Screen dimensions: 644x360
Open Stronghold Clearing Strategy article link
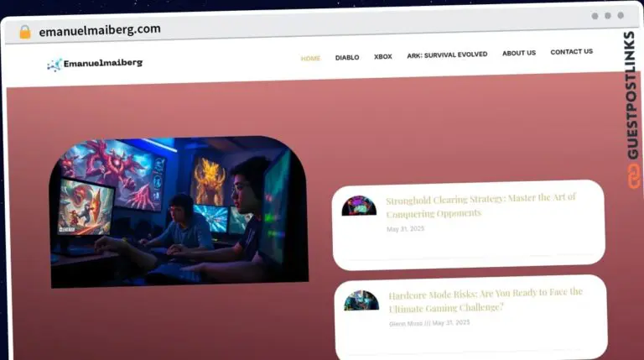[480, 206]
